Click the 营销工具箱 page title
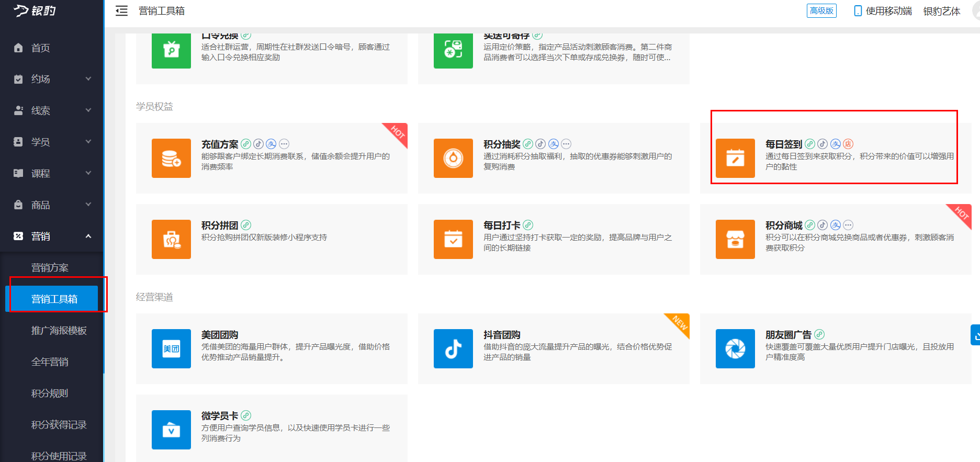 point(161,11)
